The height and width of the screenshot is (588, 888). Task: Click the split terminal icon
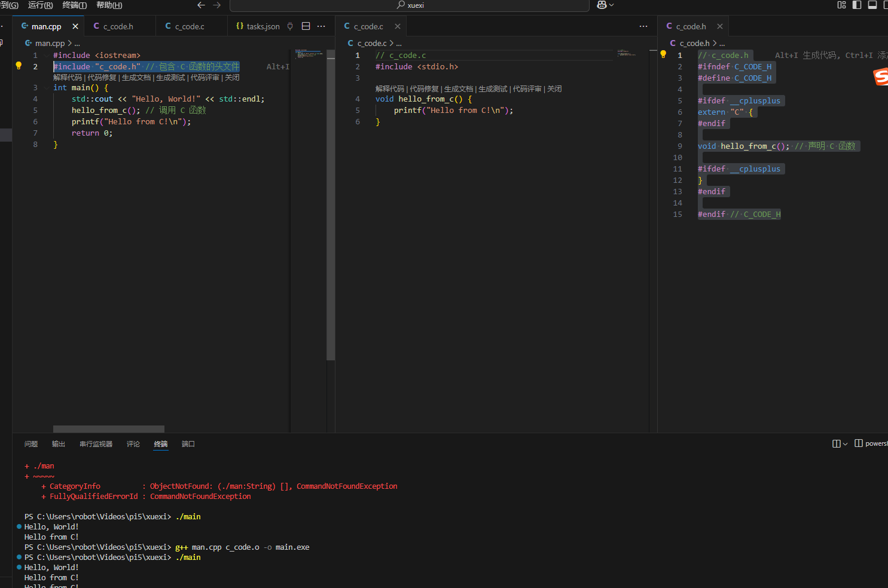coord(837,443)
